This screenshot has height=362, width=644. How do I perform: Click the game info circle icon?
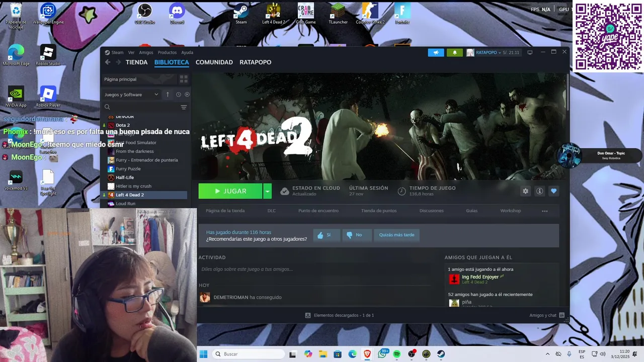pyautogui.click(x=539, y=191)
